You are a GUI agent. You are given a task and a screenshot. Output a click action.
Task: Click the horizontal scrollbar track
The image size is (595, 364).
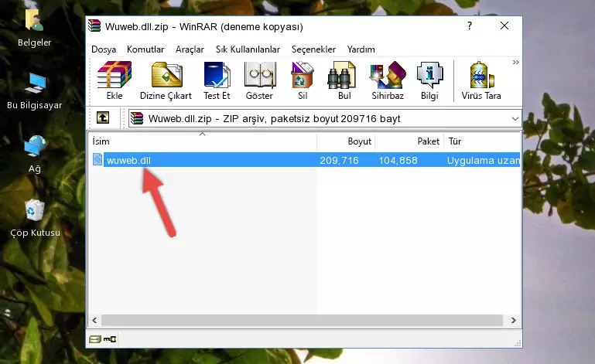[x=302, y=321]
